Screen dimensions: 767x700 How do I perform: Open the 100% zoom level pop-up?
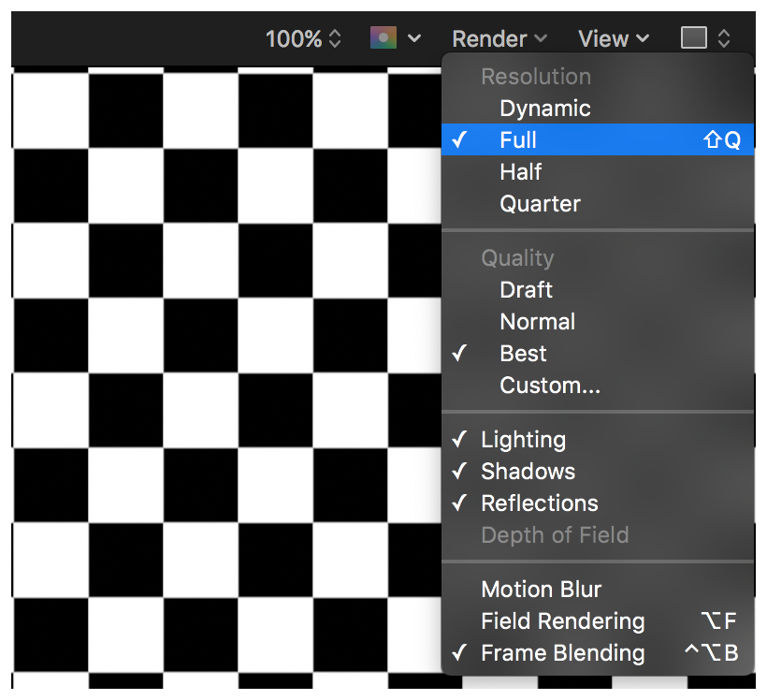(x=303, y=38)
